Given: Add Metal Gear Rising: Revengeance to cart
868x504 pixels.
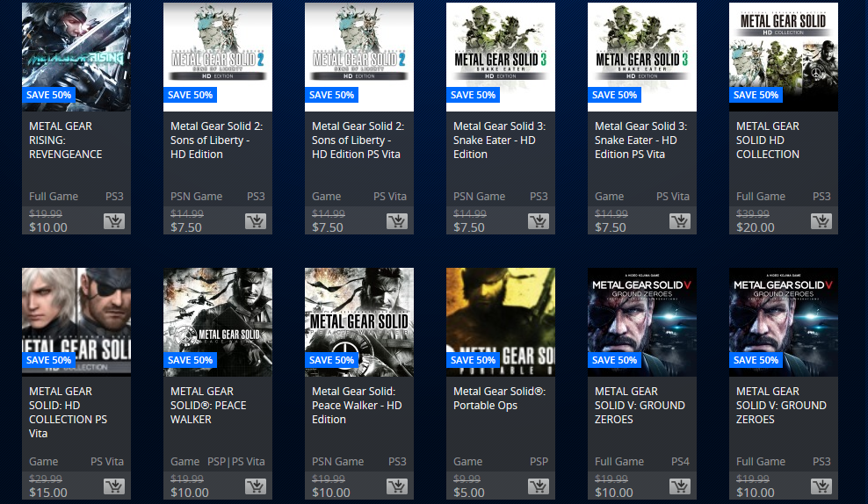Looking at the screenshot, I should (114, 221).
